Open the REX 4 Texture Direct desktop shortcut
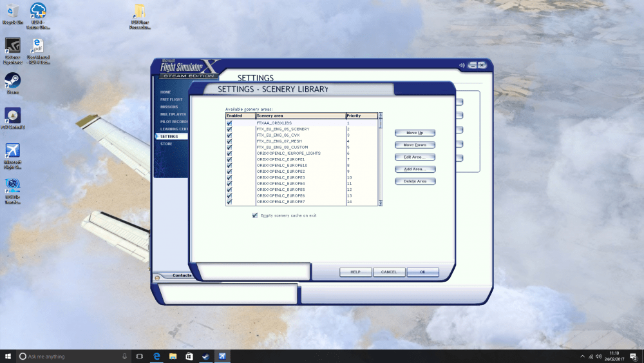This screenshot has height=363, width=644. click(x=38, y=16)
